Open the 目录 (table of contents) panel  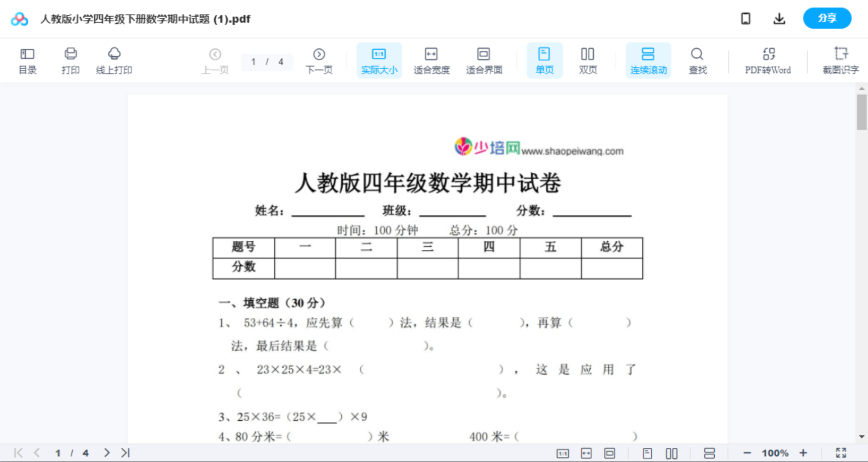(27, 60)
